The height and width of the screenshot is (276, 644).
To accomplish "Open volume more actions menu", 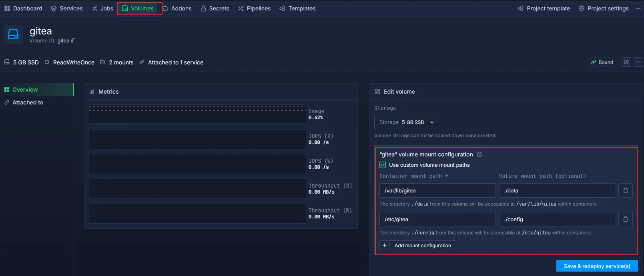I will (638, 62).
